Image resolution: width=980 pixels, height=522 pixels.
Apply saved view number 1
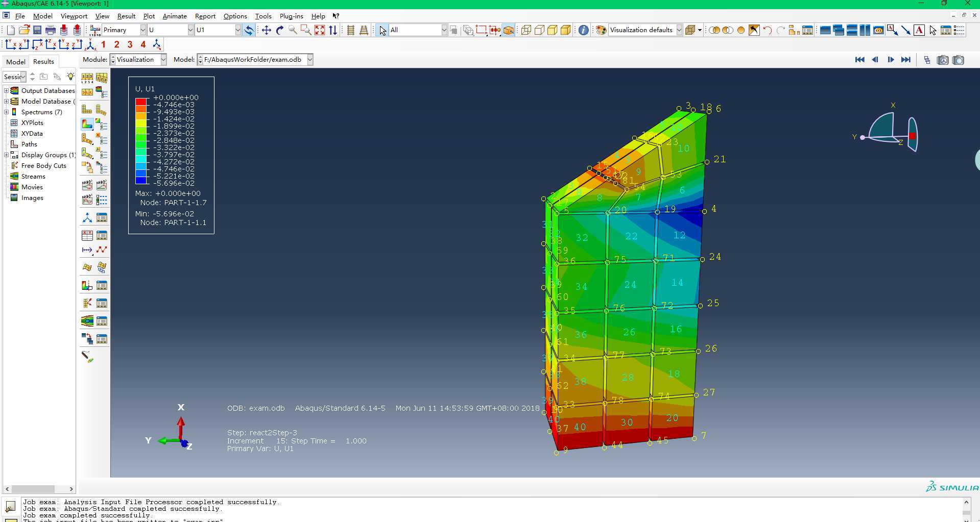(104, 45)
